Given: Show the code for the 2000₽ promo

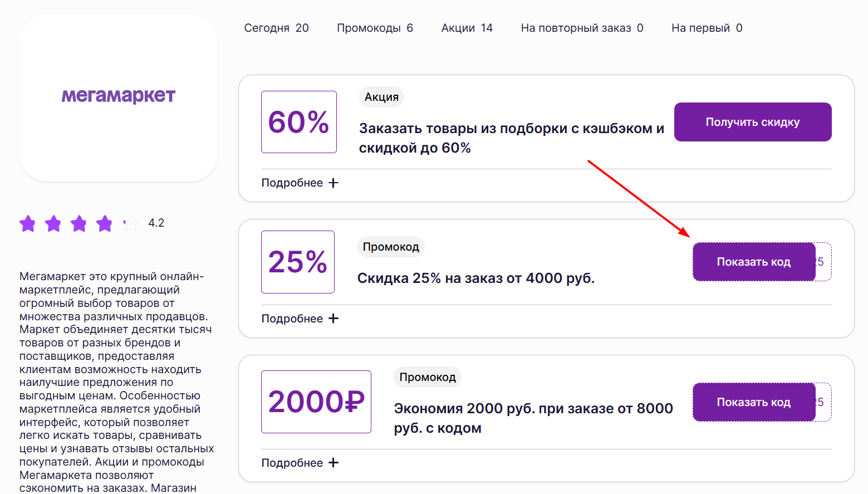Looking at the screenshot, I should (x=754, y=402).
